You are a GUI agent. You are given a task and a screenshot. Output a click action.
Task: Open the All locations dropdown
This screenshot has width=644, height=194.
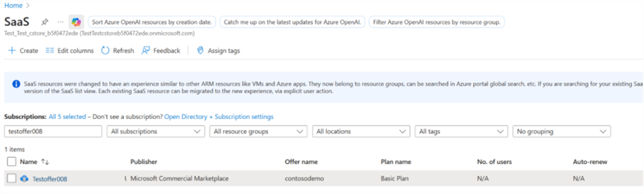pyautogui.click(x=361, y=132)
